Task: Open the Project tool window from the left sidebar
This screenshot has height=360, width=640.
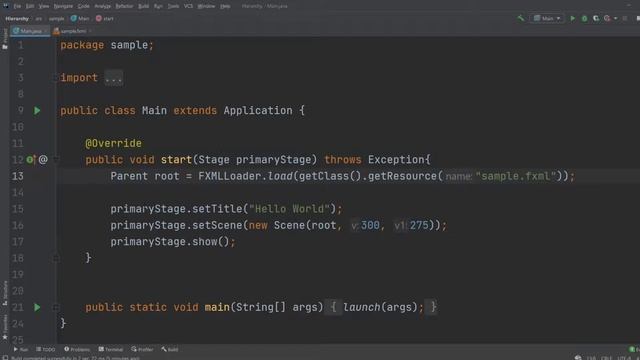Action: point(5,39)
